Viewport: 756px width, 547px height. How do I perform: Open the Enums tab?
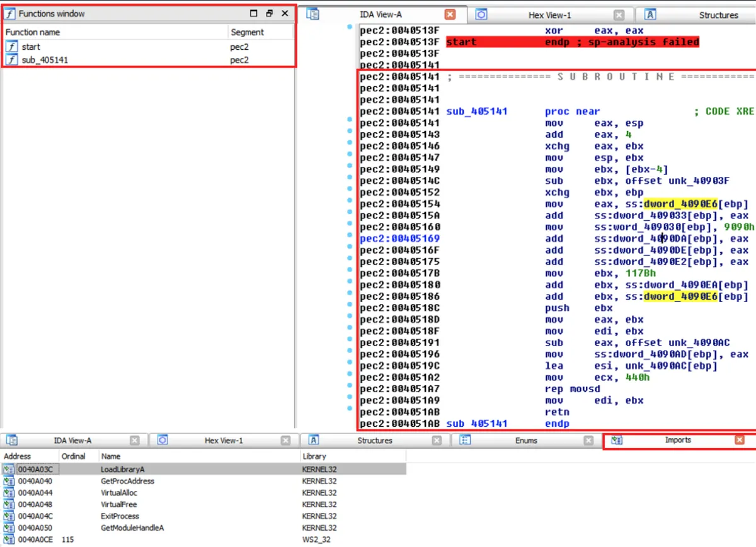(x=525, y=441)
